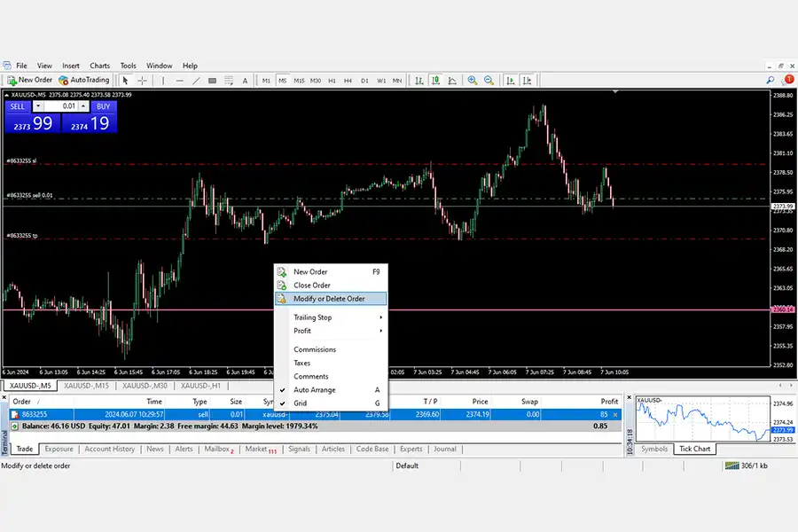Select Modify or Delete Order
The image size is (798, 532).
click(331, 299)
